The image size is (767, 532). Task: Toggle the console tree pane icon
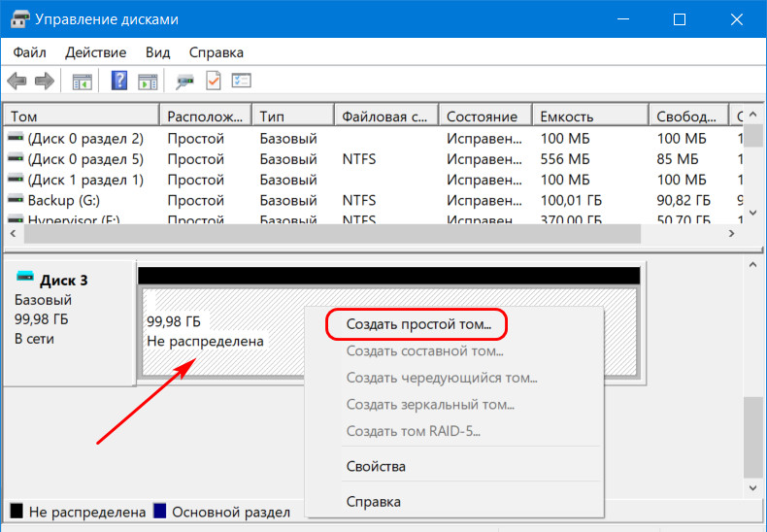click(x=83, y=82)
